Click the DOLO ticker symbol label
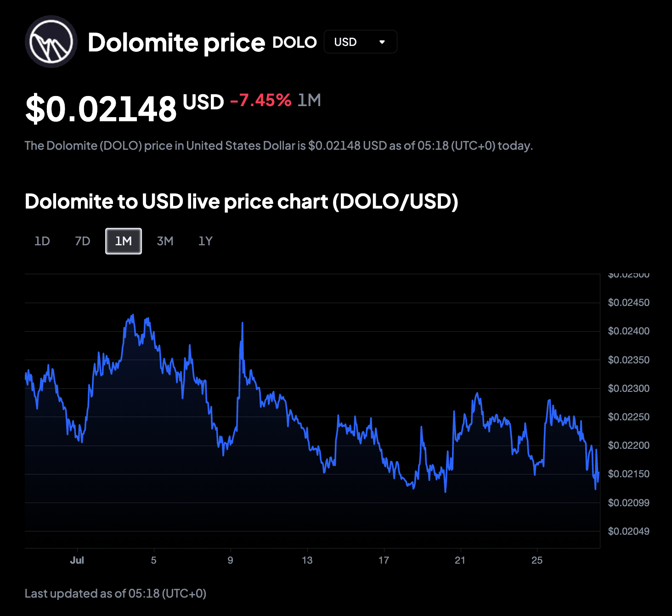 (x=294, y=42)
